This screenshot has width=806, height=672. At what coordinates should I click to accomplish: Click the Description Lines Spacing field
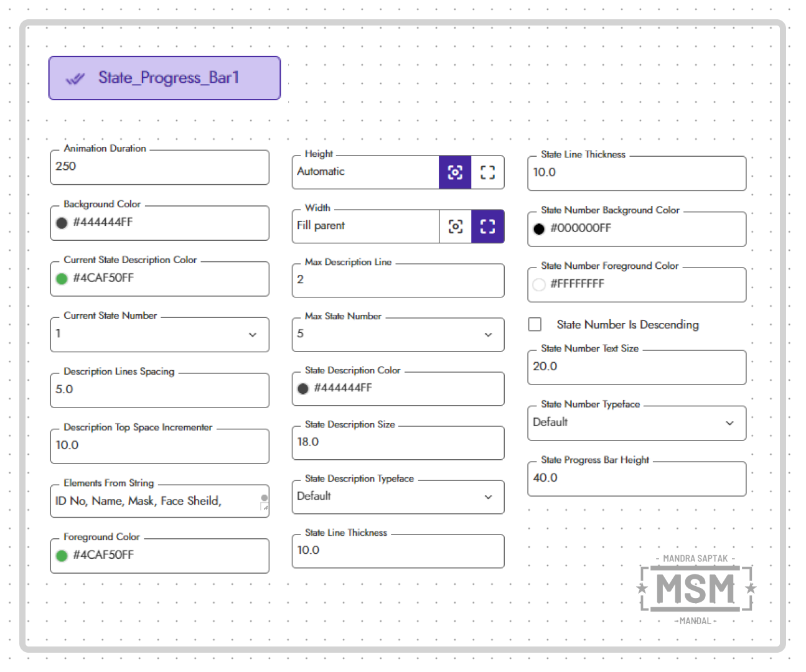point(159,390)
